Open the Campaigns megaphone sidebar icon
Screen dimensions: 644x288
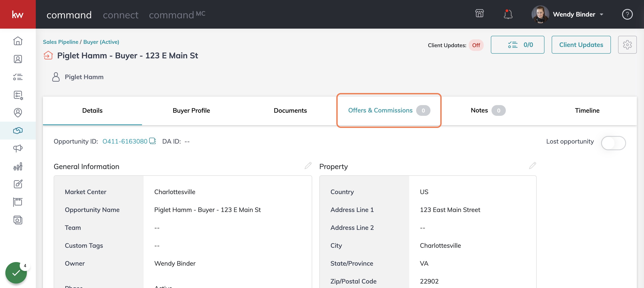[x=18, y=148]
